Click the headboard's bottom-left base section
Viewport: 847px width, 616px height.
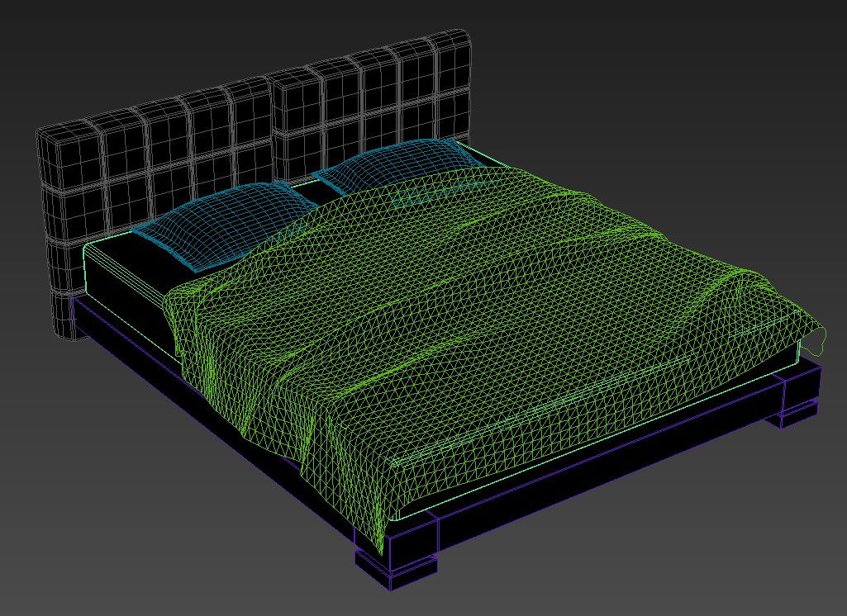click(x=68, y=314)
